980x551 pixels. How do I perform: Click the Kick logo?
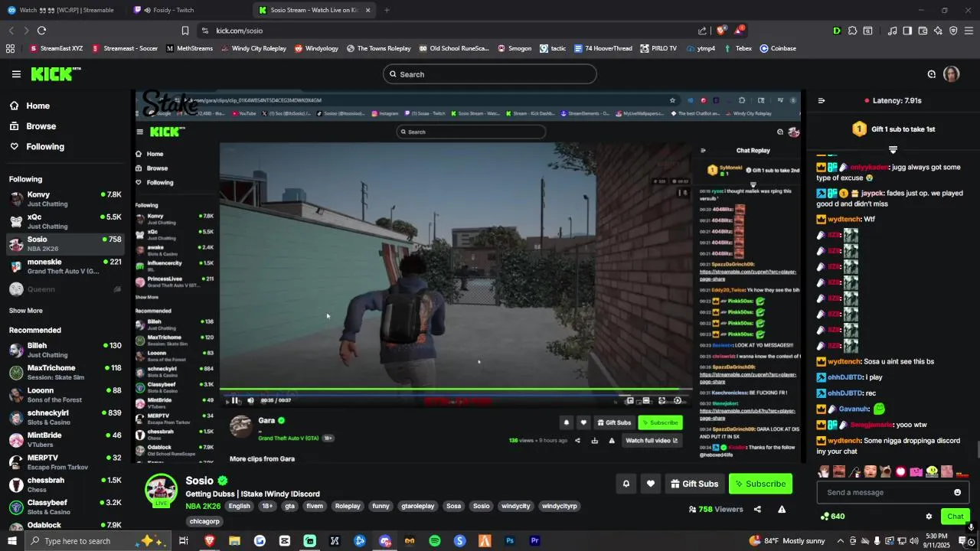55,74
